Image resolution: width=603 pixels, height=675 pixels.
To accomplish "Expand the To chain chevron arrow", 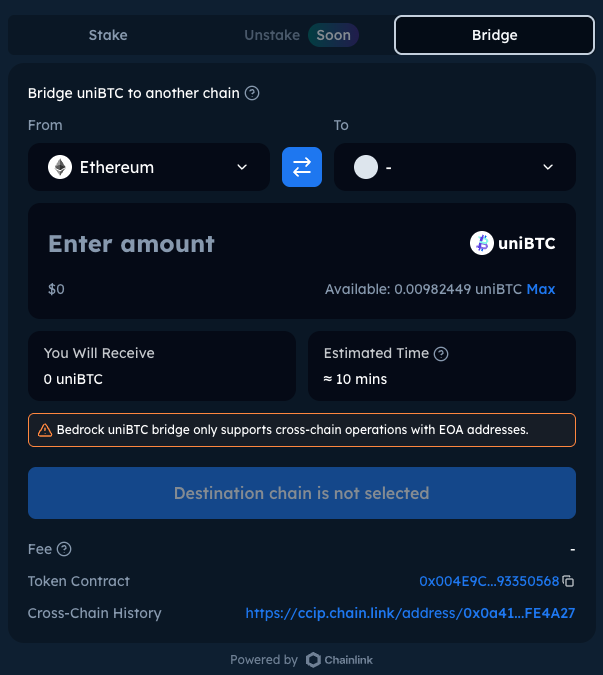I will point(548,167).
